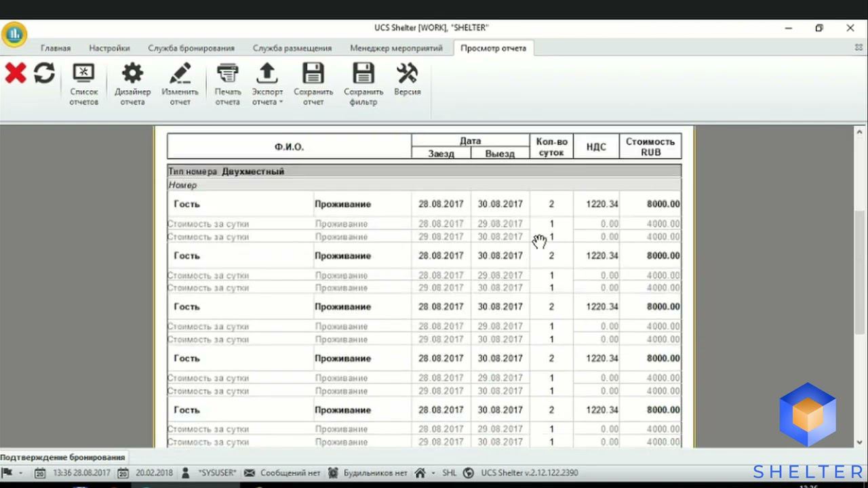Click the Номер subgroup row label
The height and width of the screenshot is (488, 868).
tap(182, 185)
